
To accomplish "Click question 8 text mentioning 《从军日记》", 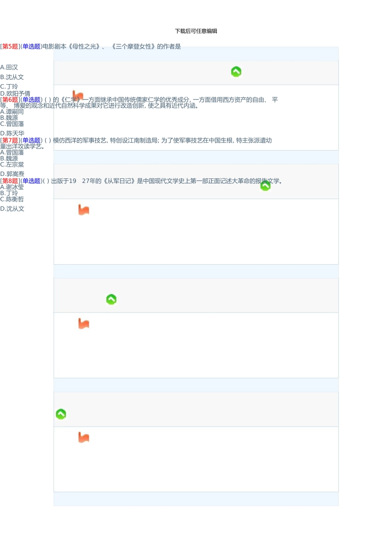I will coord(163,181).
